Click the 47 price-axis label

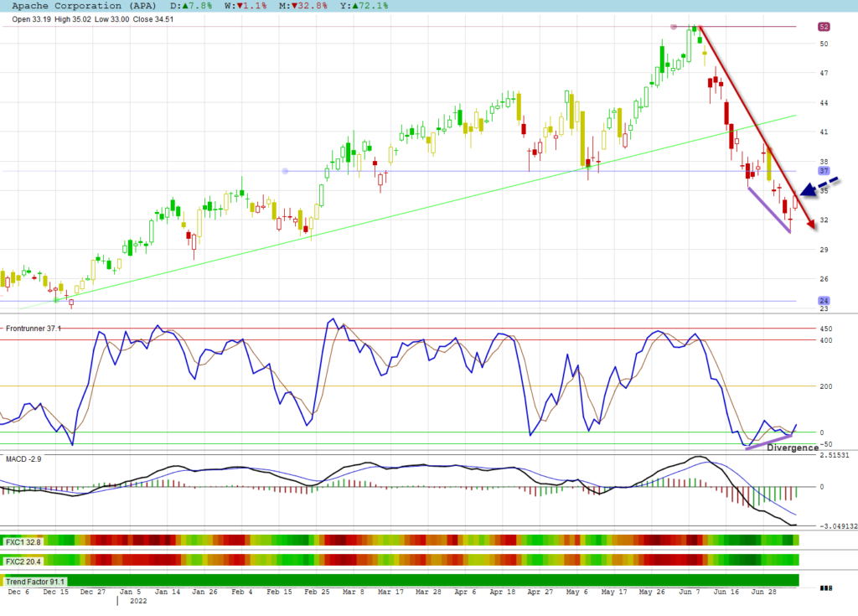[824, 73]
